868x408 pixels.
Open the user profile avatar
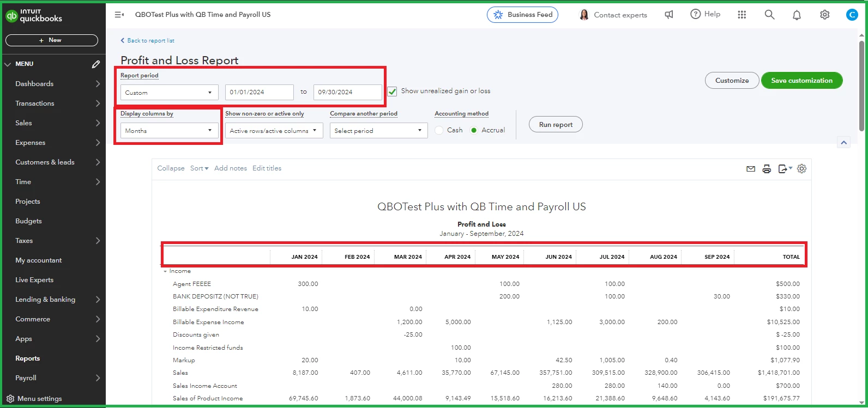point(852,15)
